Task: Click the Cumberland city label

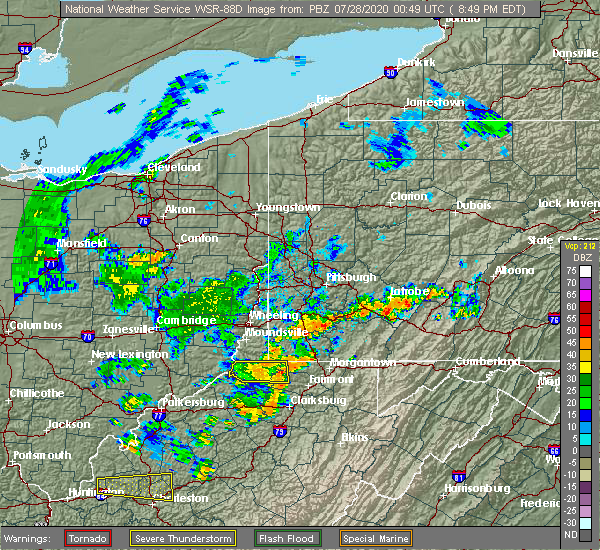Action: 488,361
